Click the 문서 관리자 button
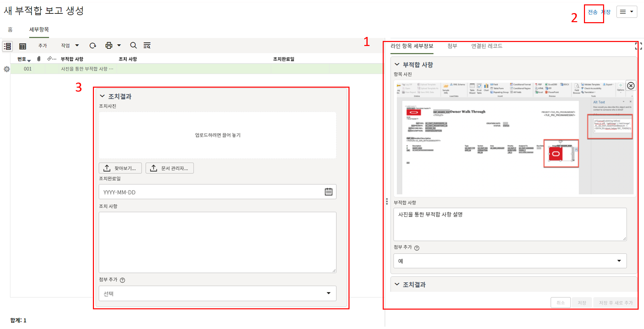644x329 pixels. pos(170,168)
